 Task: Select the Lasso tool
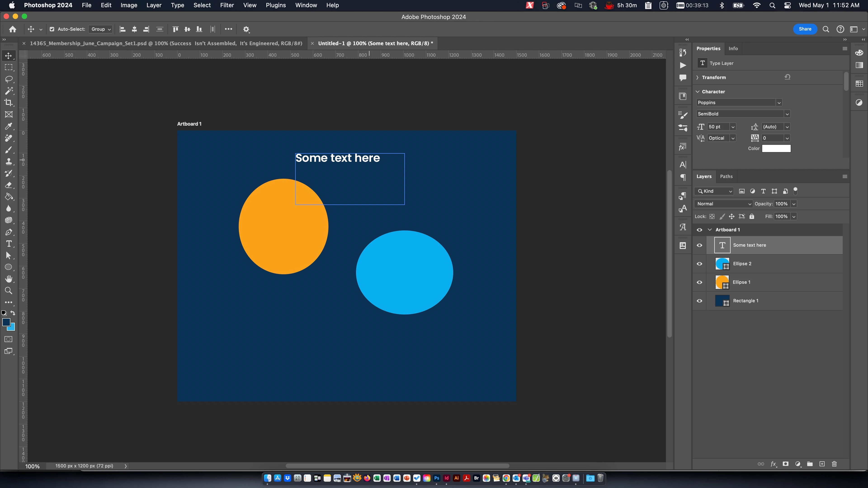(x=9, y=79)
